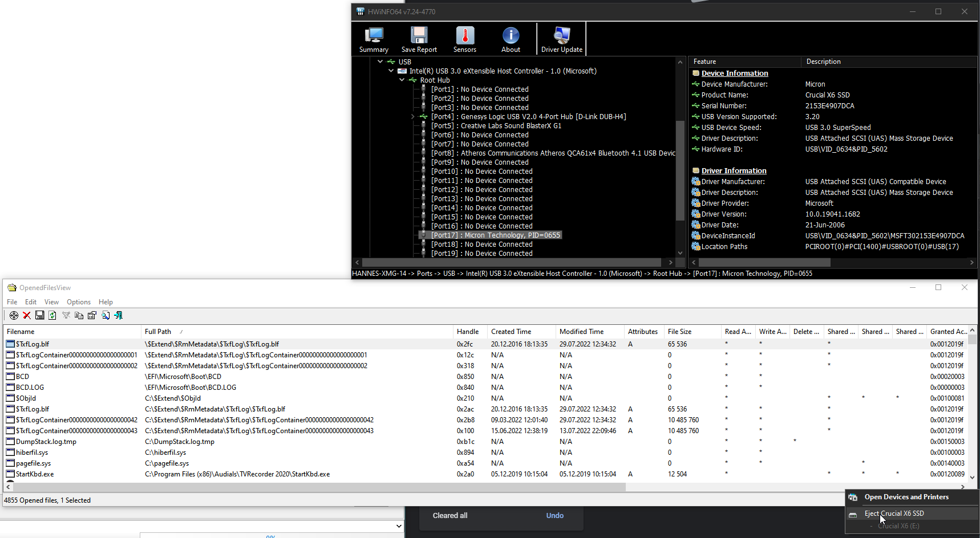Click the green refresh icon in OpenedFilesView

52,315
